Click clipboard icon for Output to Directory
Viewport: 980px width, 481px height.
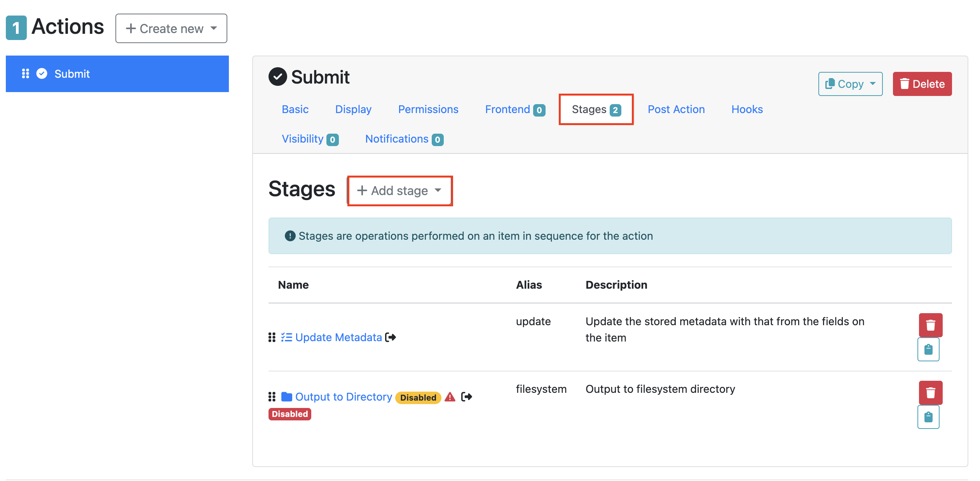coord(928,417)
